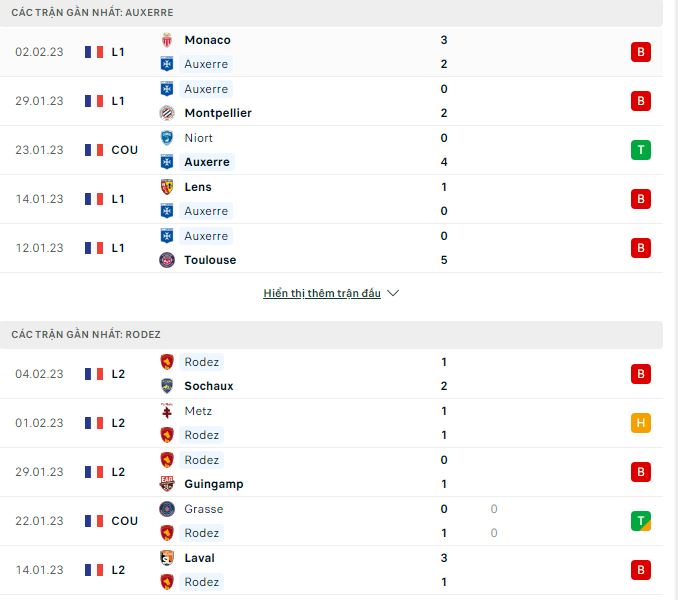Click the Lens team logo
Viewport: 678px width, 600px height.
[167, 187]
